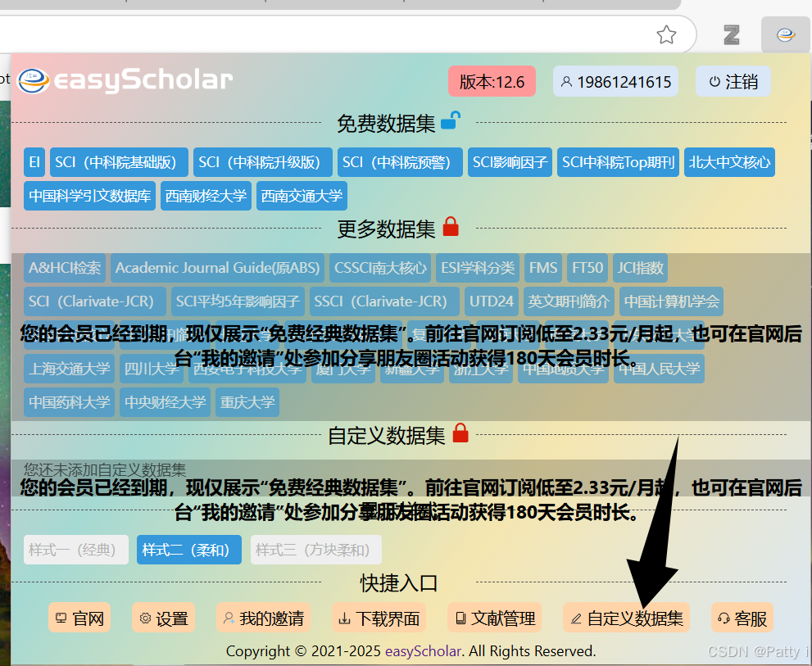812x666 pixels.
Task: Click the 您还未添加自定义数据集 message
Action: [x=105, y=469]
